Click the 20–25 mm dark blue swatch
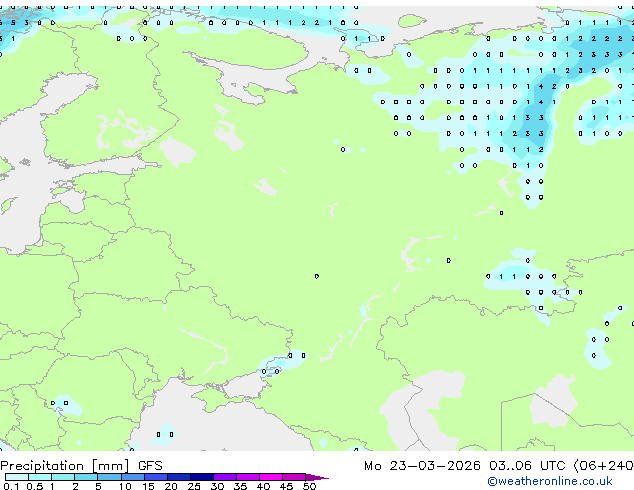 179,477
